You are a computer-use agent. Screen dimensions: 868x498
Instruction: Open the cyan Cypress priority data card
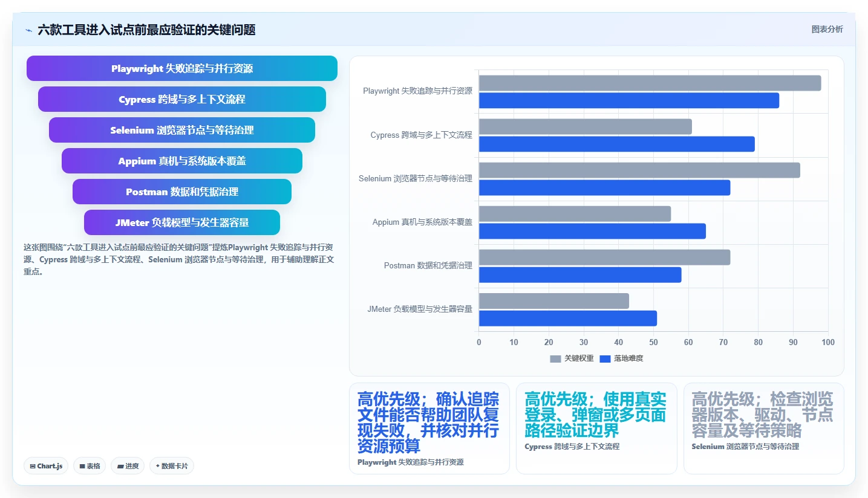click(x=596, y=428)
